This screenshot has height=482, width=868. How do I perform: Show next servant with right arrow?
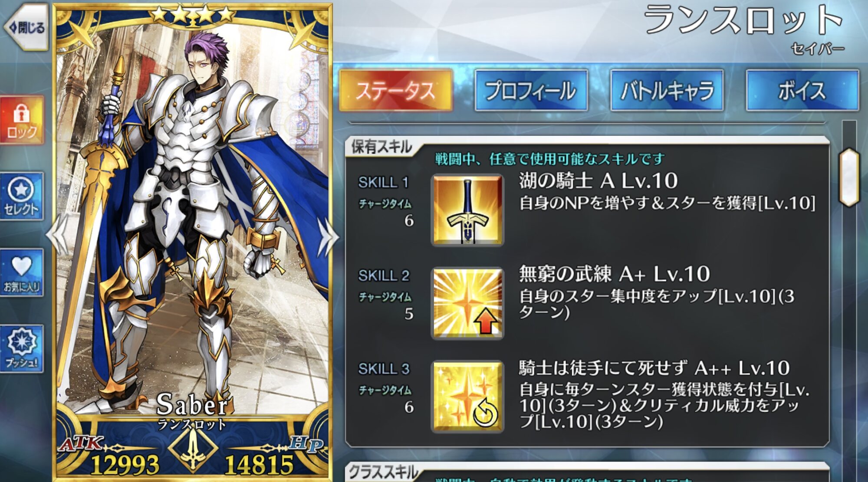(x=328, y=236)
